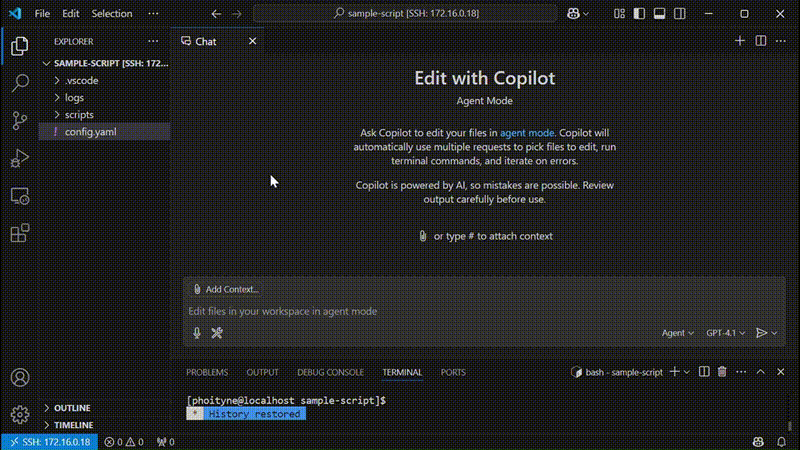Go forward with the right arrow
This screenshot has width=800, height=450.
pos(236,14)
